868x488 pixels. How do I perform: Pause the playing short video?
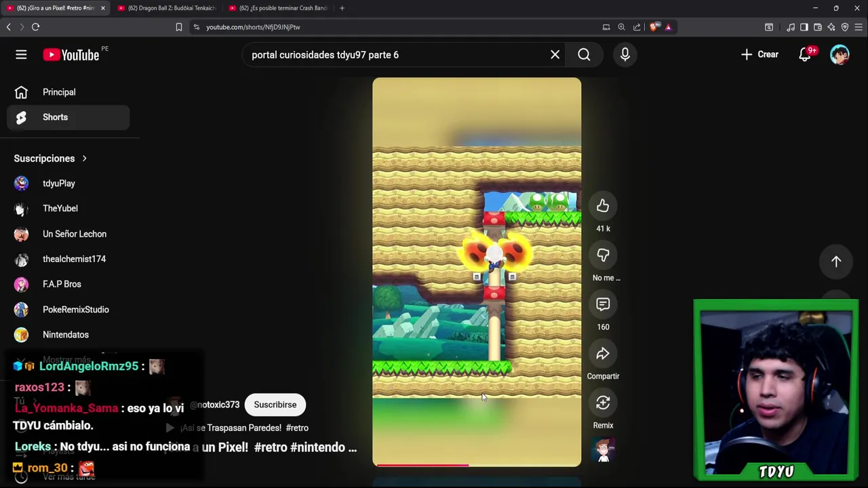coord(477,271)
